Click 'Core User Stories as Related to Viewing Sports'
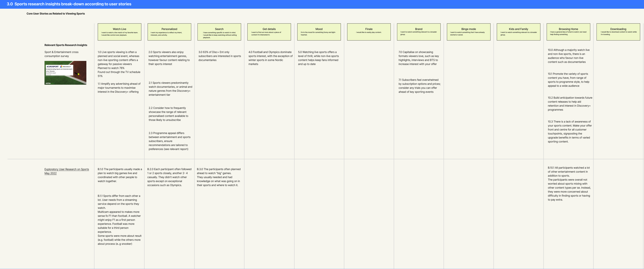The height and width of the screenshot is (269, 644). click(x=56, y=14)
